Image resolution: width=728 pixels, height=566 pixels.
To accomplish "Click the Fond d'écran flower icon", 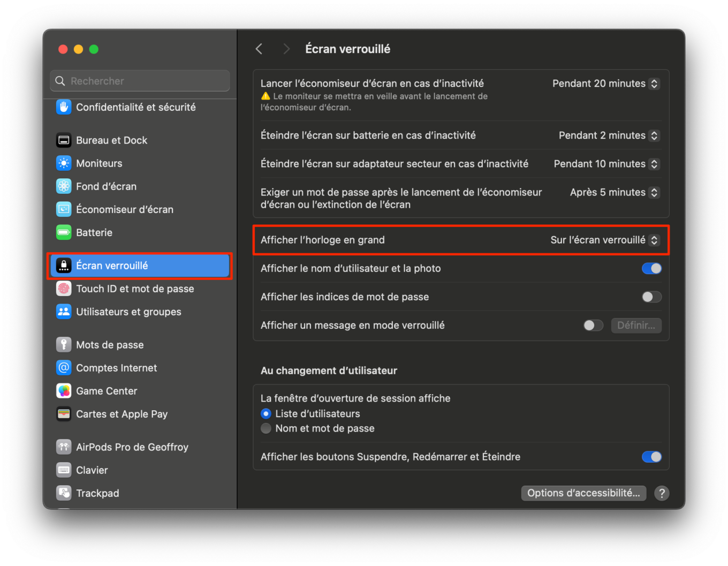I will pos(64,186).
